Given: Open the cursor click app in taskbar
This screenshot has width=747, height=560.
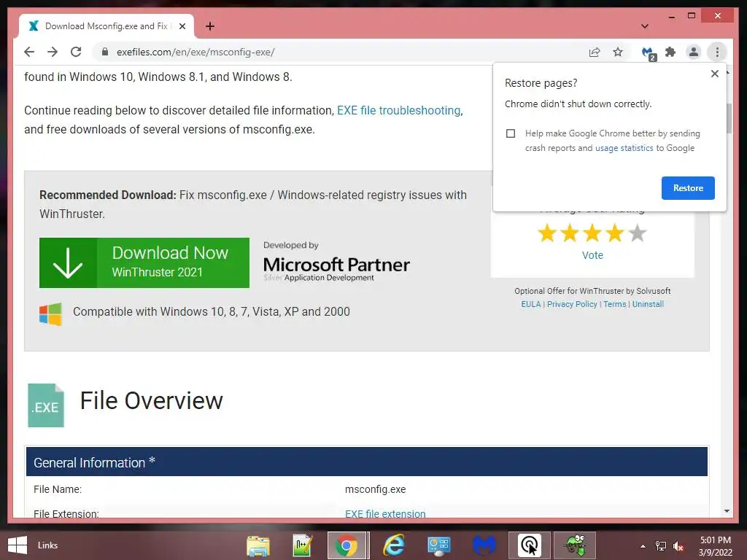Looking at the screenshot, I should 530,545.
